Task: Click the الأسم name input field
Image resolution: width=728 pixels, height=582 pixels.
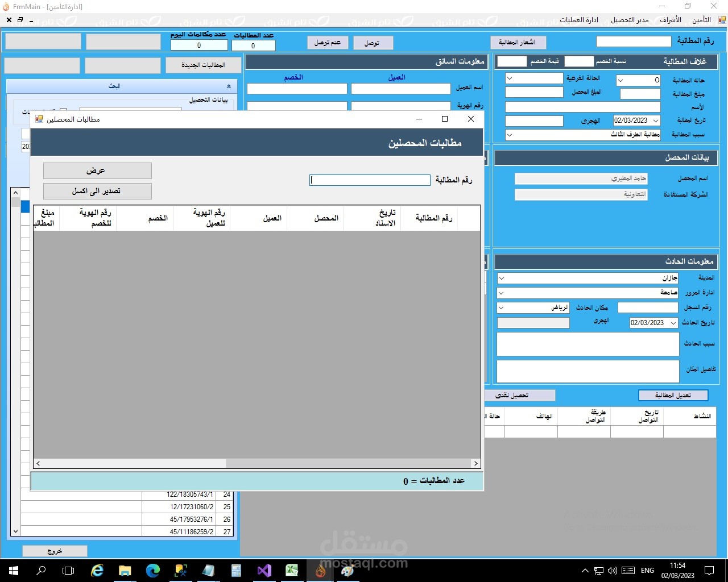Action: [583, 107]
